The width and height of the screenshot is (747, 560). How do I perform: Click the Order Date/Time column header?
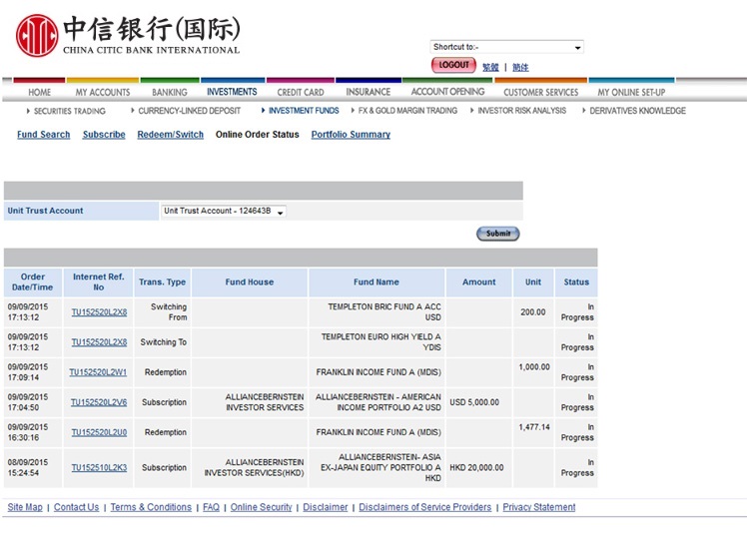pos(33,282)
